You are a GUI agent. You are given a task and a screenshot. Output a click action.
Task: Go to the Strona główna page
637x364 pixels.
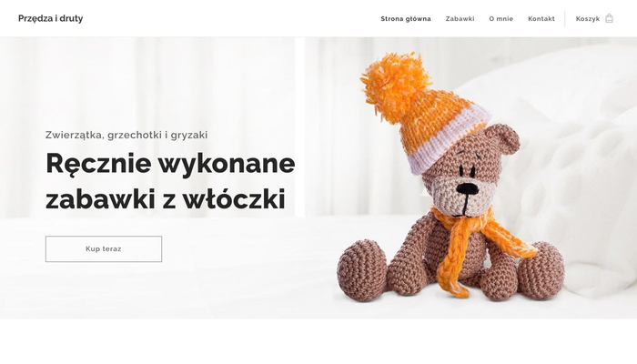pyautogui.click(x=406, y=19)
